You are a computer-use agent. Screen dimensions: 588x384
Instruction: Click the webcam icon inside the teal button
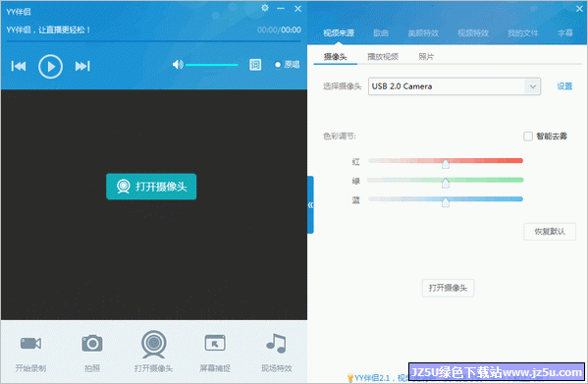(x=123, y=187)
